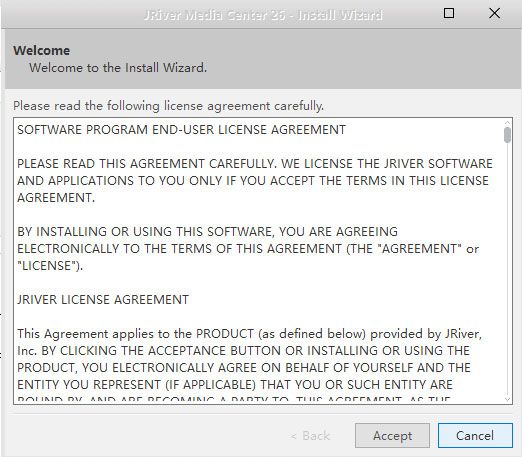
Task: Click the bold Welcome heading
Action: [42, 50]
